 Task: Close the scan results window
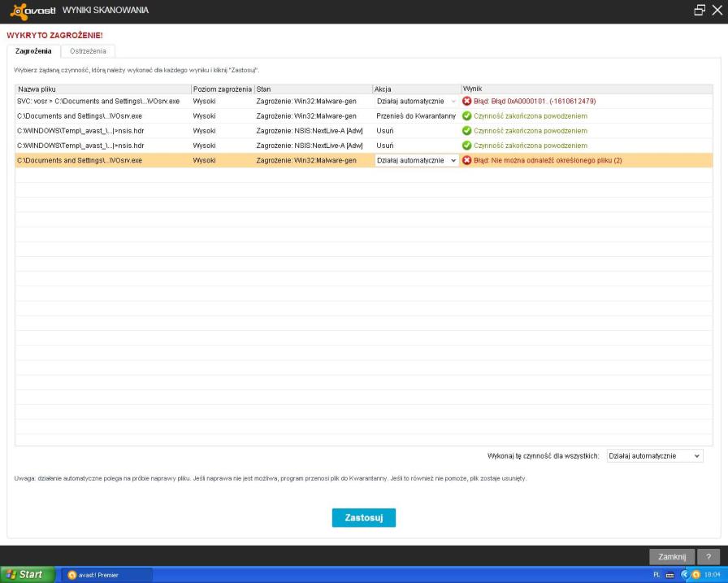[717, 11]
